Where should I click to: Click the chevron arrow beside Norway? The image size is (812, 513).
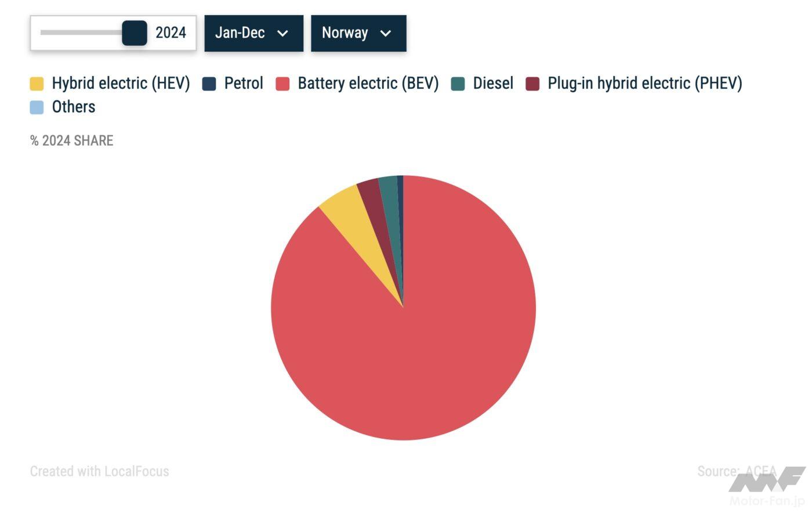click(x=386, y=34)
